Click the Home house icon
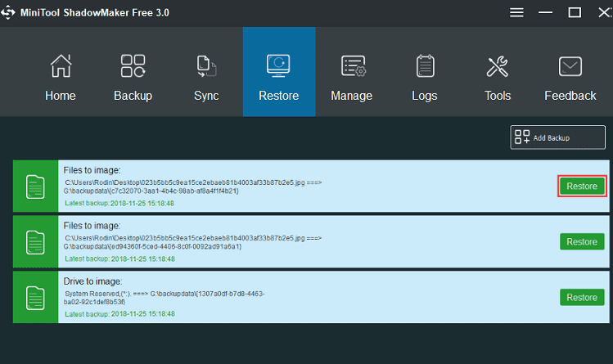 [61, 65]
